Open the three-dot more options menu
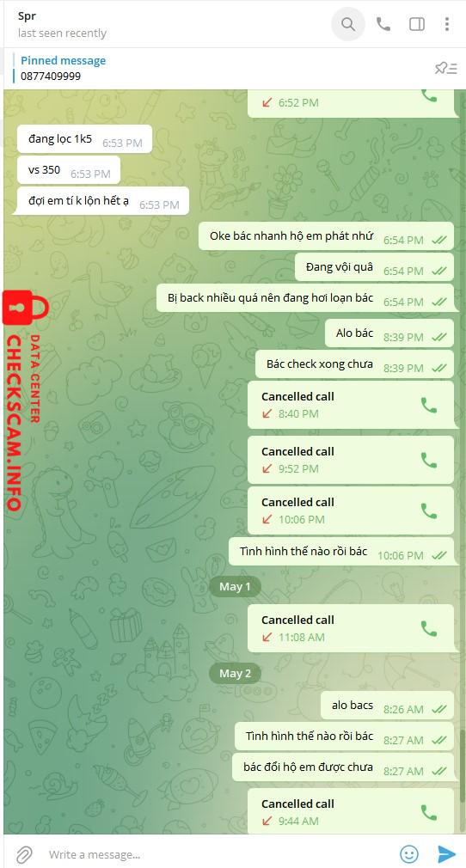The image size is (466, 868). tap(446, 24)
